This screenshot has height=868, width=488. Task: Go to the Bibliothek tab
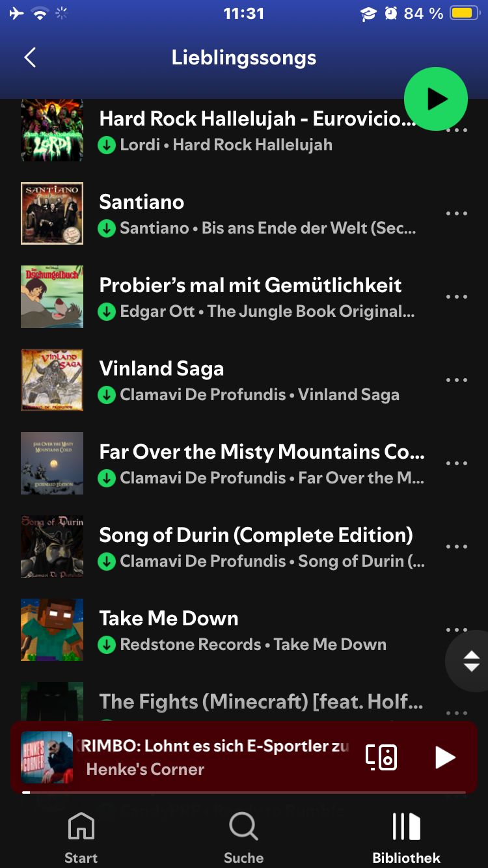tap(406, 838)
